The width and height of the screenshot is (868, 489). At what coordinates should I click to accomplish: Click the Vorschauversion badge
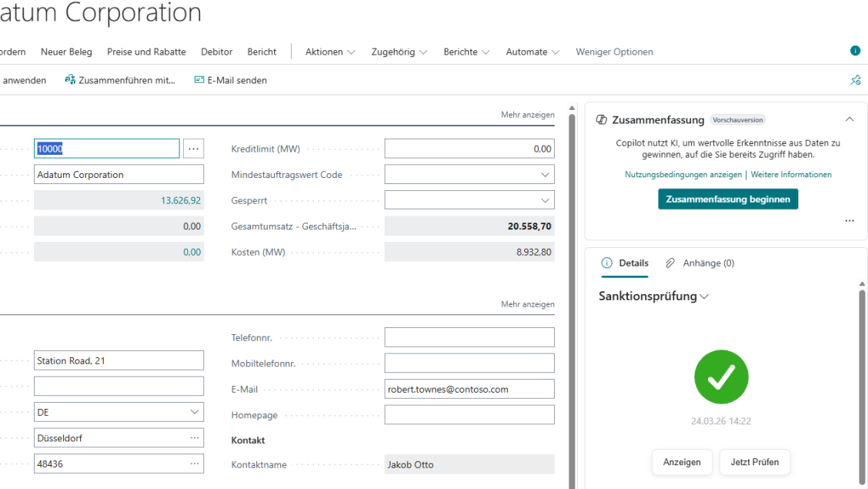(738, 119)
